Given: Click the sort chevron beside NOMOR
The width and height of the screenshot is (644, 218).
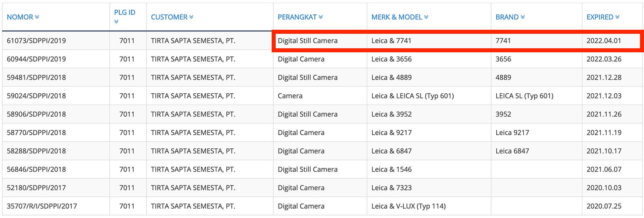Looking at the screenshot, I should point(37,17).
